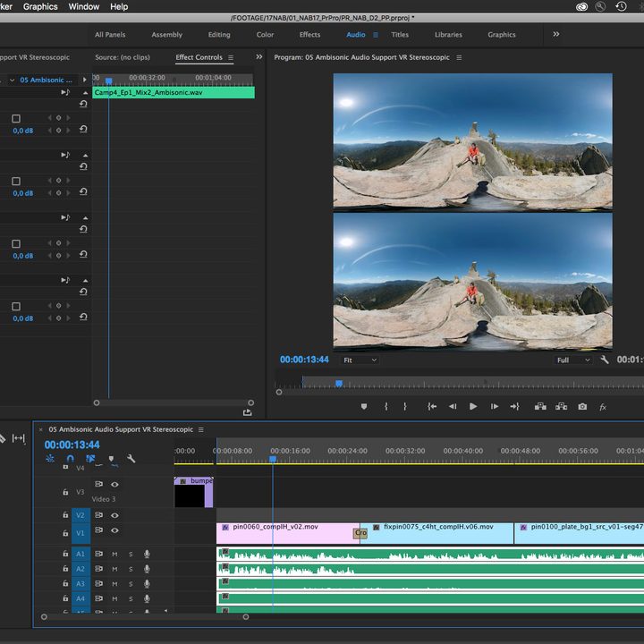Image resolution: width=644 pixels, height=644 pixels.
Task: Click the Go to Out point button
Action: [514, 407]
